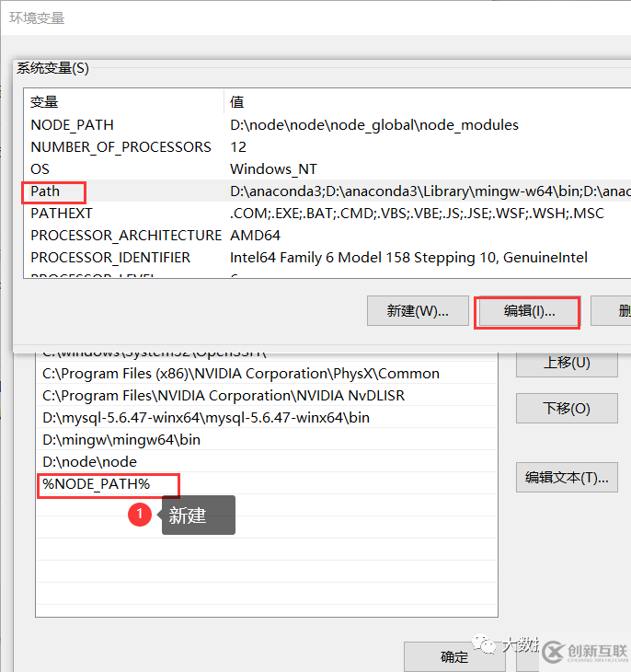Screen dimensions: 631x672
Task: Click the 编辑(I)... button
Action: [x=529, y=311]
